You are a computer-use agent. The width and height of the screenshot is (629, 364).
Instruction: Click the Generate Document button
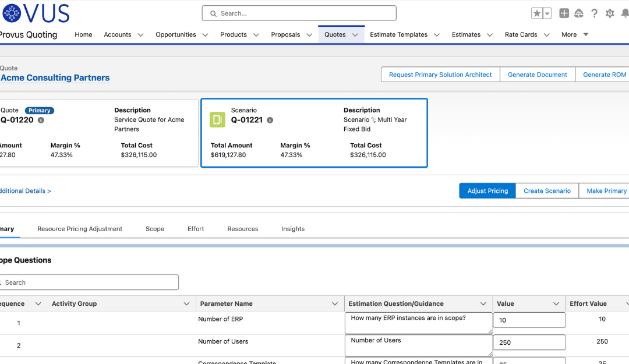click(x=537, y=75)
